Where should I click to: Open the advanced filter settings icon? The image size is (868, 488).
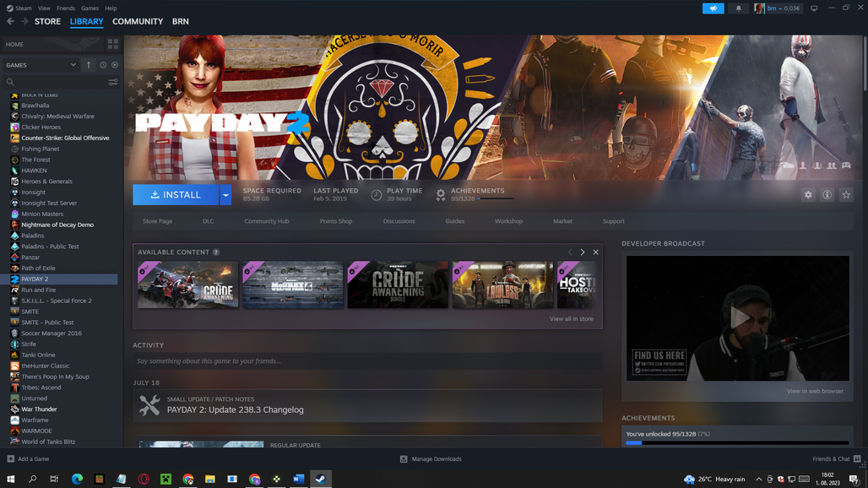(x=113, y=82)
